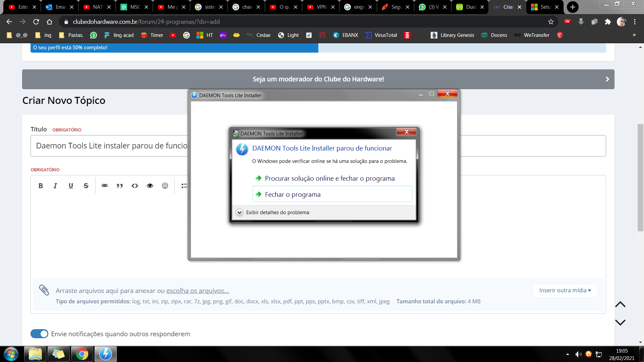Insert spoiler with the eye icon

[150, 186]
